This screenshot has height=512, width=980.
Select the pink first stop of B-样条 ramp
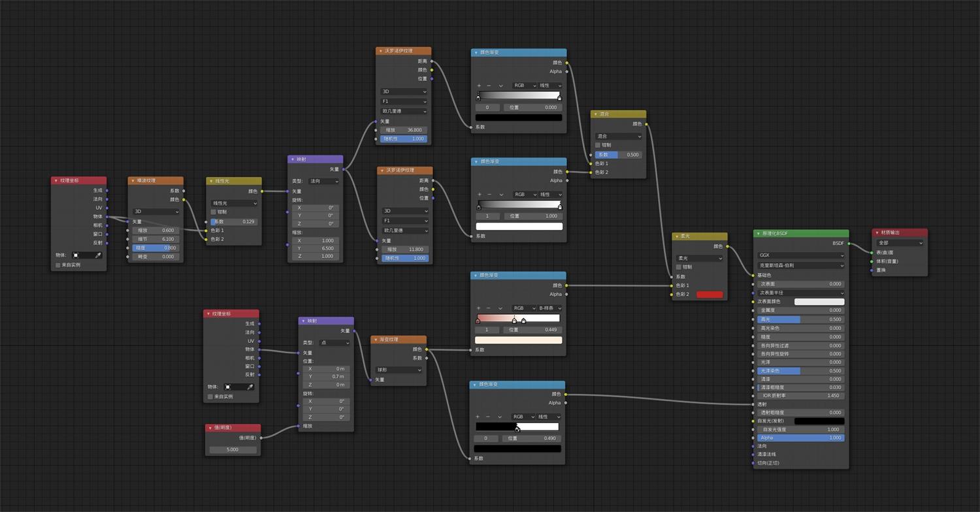[x=478, y=321]
